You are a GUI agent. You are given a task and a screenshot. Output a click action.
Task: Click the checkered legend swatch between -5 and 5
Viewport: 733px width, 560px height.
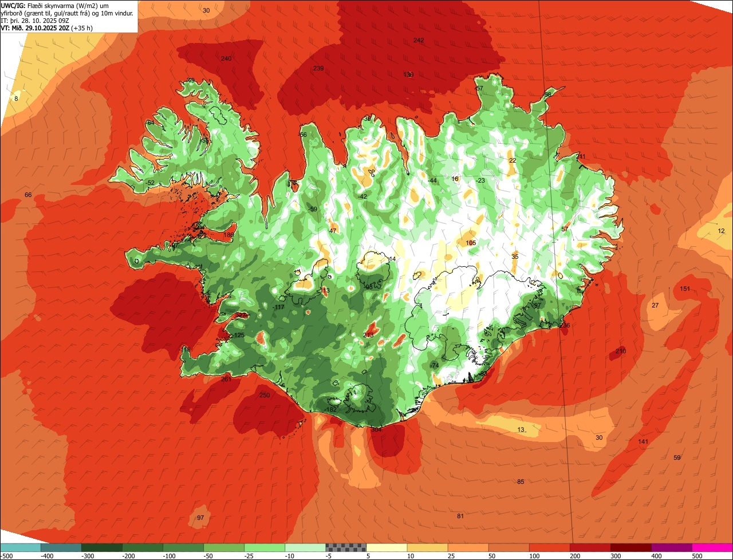pyautogui.click(x=346, y=547)
